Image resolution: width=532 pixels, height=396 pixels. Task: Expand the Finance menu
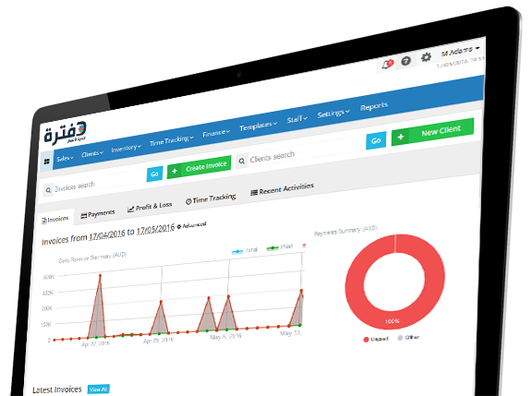(216, 133)
